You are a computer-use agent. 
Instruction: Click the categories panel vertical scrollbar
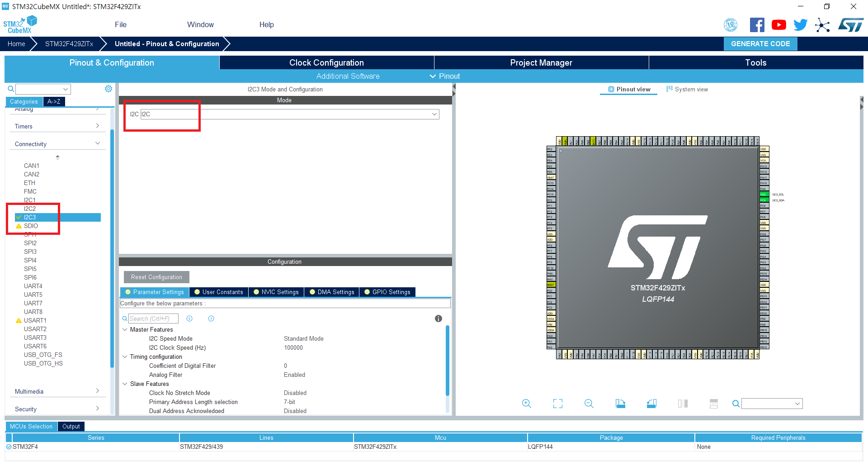pyautogui.click(x=112, y=249)
